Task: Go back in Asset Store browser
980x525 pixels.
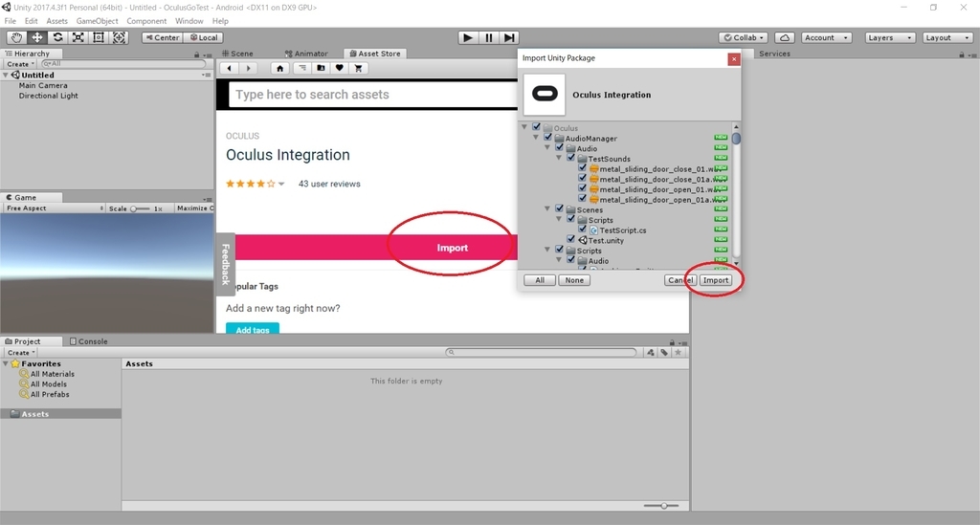Action: (230, 68)
